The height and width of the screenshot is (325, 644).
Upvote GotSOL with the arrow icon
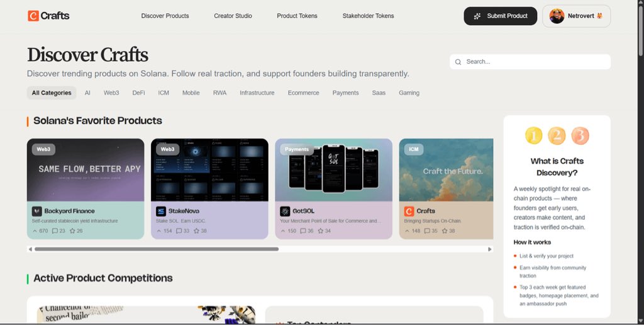(x=283, y=231)
